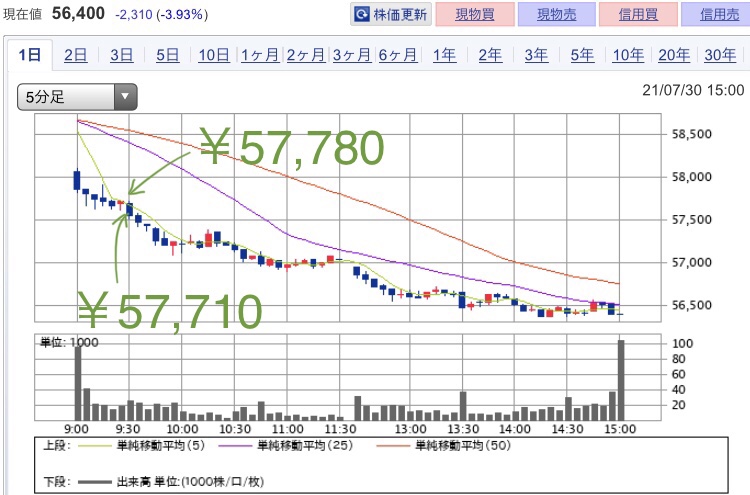
Task: Click the price change -2,310 (-3.93%)
Action: pos(162,15)
